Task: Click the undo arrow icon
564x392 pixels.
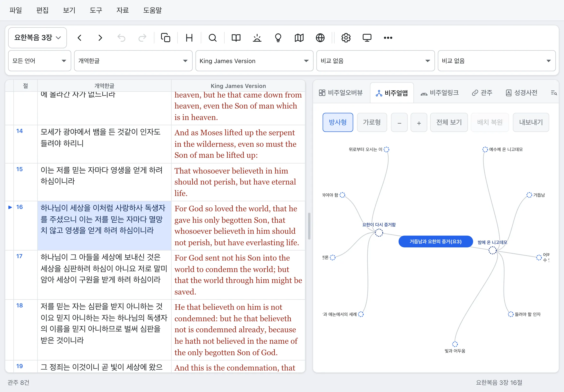Action: coord(121,38)
